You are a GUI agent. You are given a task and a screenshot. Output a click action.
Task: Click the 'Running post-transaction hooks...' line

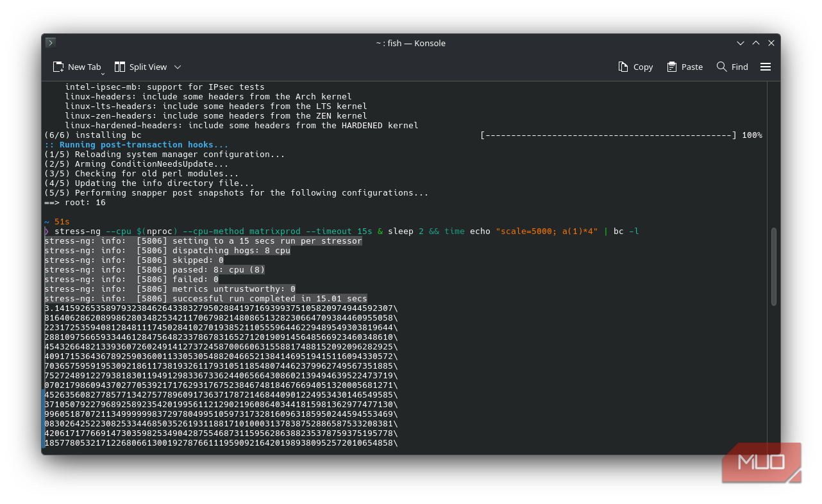(x=136, y=144)
